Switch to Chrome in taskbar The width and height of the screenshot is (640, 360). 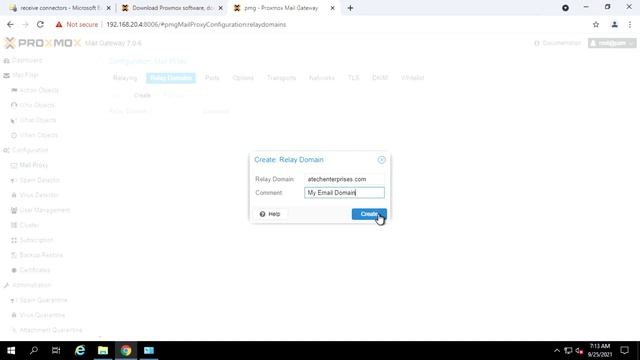click(x=126, y=350)
